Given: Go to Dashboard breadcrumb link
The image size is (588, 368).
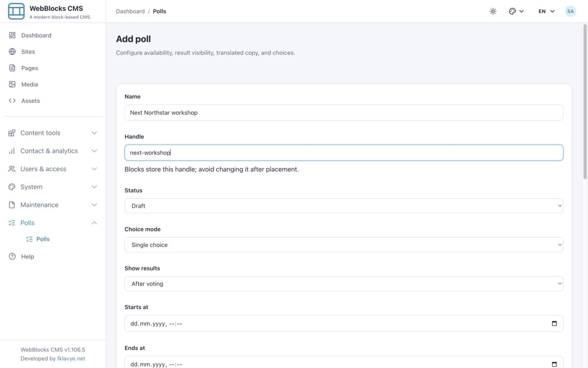Looking at the screenshot, I should pos(130,11).
